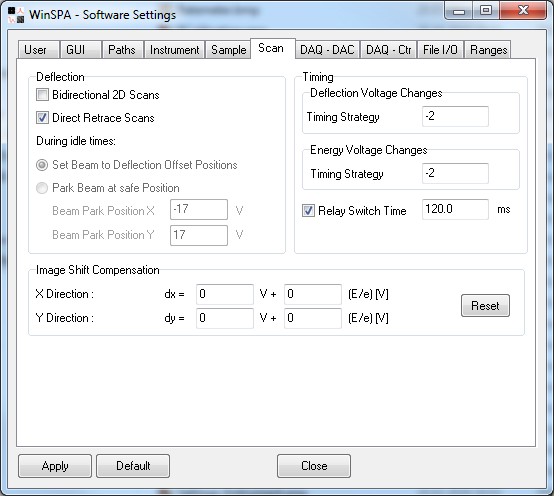Image resolution: width=554 pixels, height=496 pixels.
Task: Focus Deflection Voltage Timing Strategy field
Action: (x=455, y=116)
